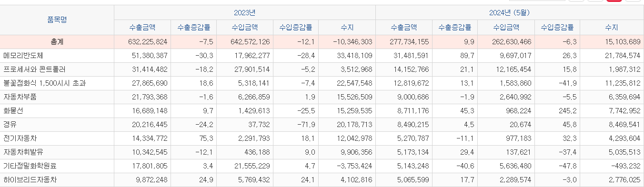The image size is (644, 187).
Task: Click 수입증감률 header under 2024년 (5월)
Action: click(x=557, y=28)
